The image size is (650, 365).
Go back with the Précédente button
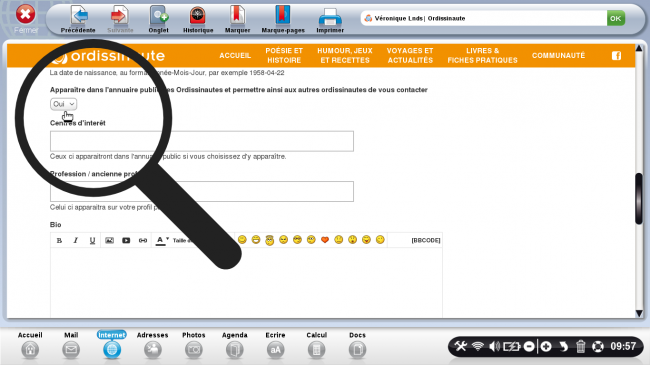tap(78, 19)
